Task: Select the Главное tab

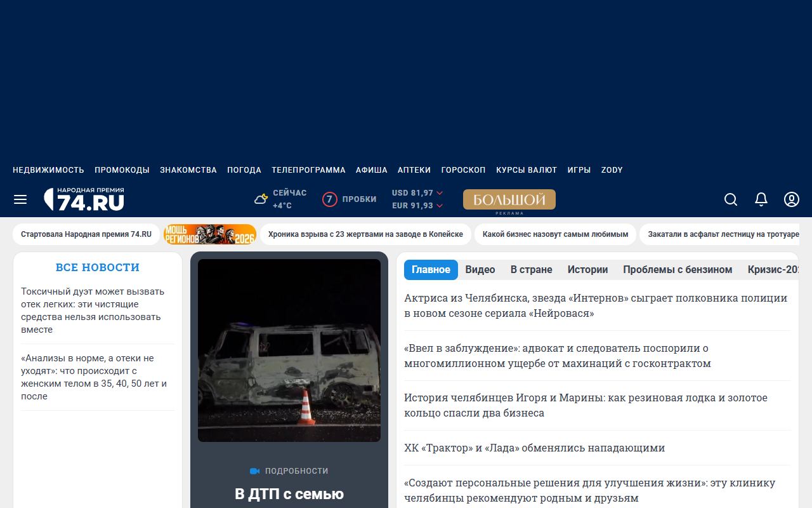Action: point(431,270)
